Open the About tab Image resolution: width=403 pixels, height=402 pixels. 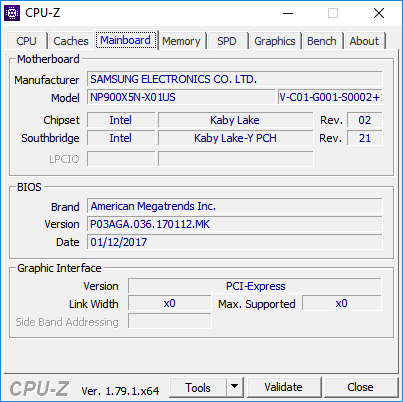coord(364,41)
